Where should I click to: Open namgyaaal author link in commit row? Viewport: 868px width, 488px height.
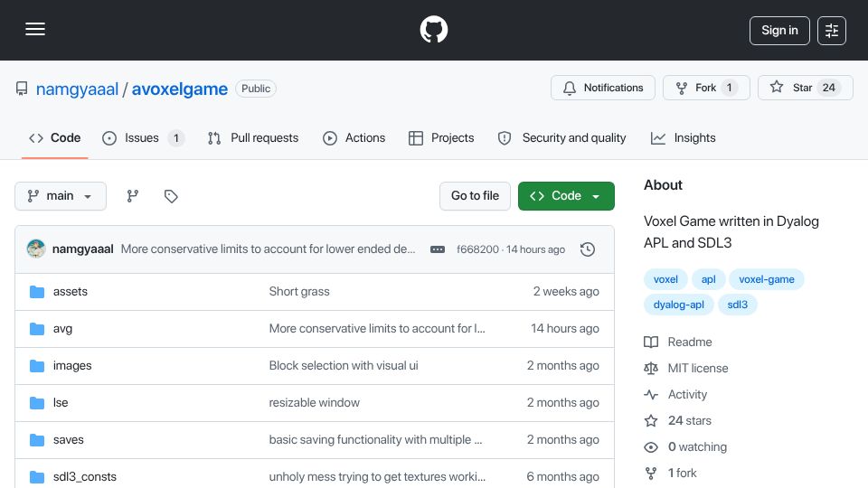click(82, 249)
